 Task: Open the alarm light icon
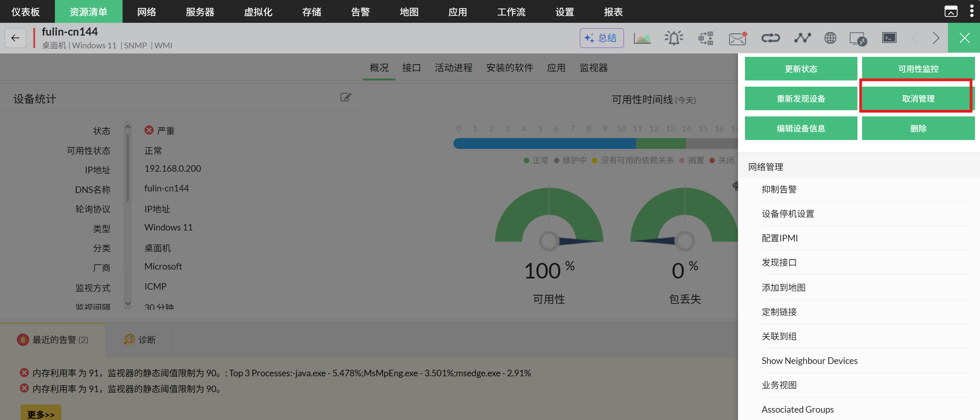coord(674,38)
